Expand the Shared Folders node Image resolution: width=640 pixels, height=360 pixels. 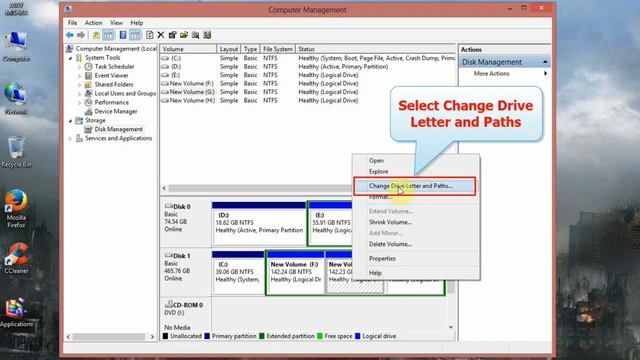pos(80,85)
